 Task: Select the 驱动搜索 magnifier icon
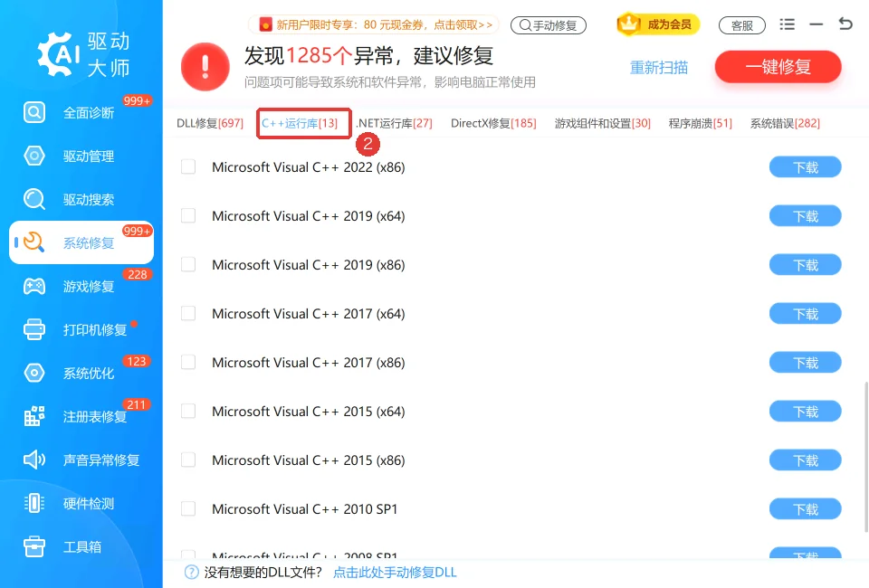34,199
